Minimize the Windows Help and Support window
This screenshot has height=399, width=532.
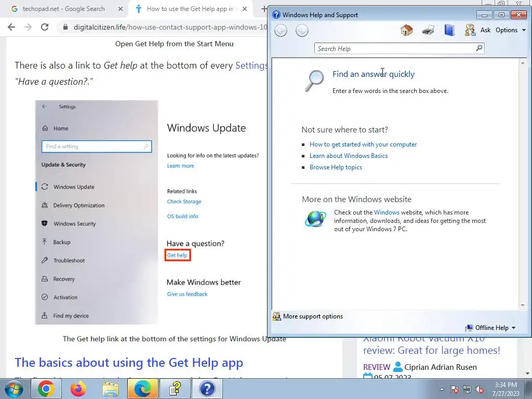[x=484, y=15]
